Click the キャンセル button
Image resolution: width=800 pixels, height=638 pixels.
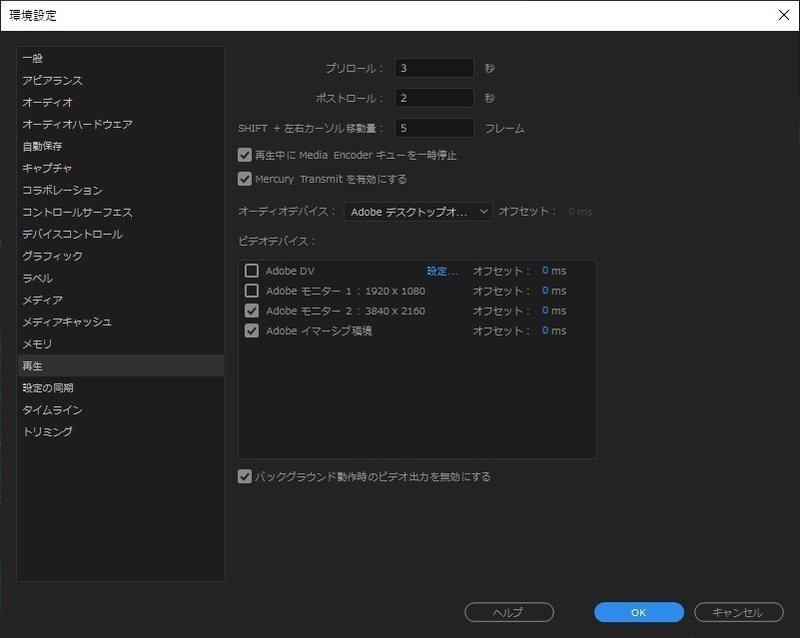click(735, 612)
